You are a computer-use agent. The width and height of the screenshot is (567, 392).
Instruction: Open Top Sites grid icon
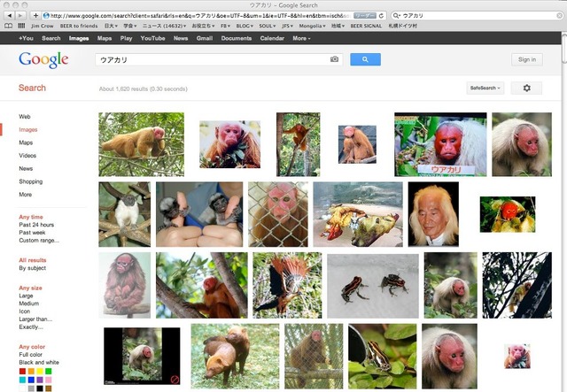pos(21,26)
